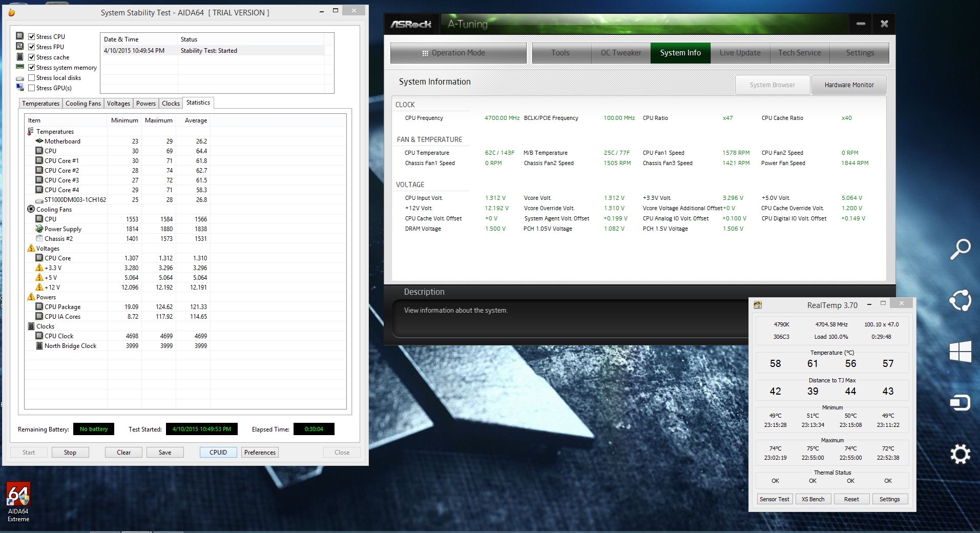
Task: Click the Clocks group icon
Action: click(31, 326)
